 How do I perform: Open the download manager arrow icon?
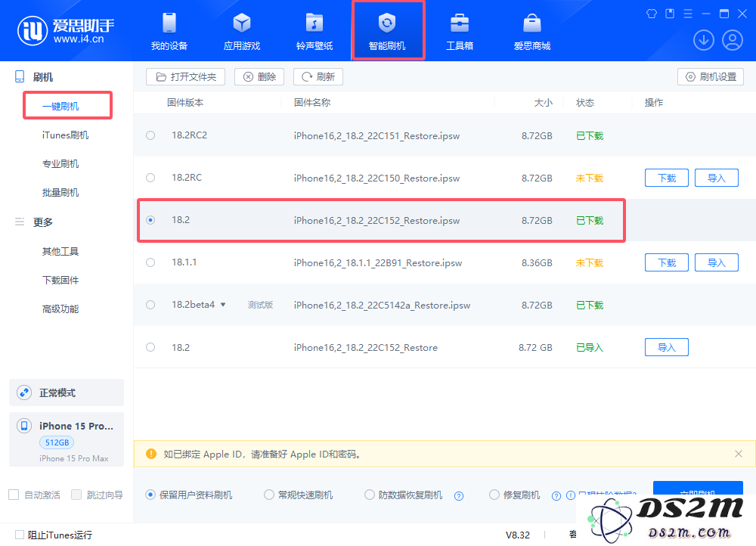[x=703, y=40]
